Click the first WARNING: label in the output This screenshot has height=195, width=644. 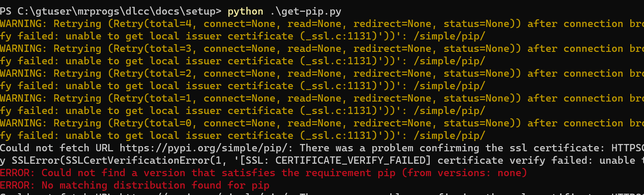click(x=24, y=24)
